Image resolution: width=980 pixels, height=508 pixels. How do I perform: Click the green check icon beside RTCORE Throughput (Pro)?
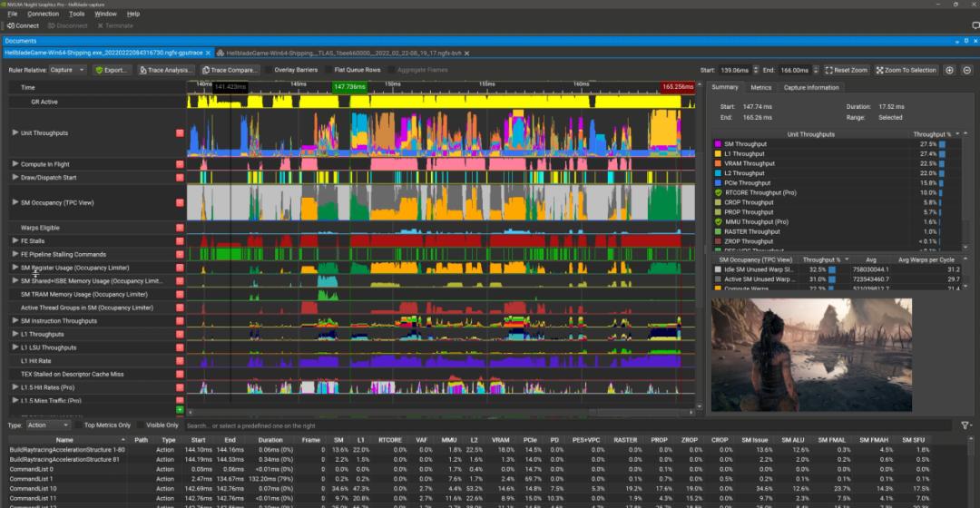pyautogui.click(x=718, y=192)
